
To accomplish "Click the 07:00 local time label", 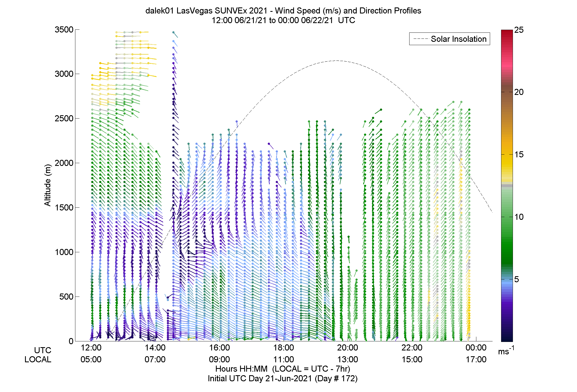I will coord(155,359).
